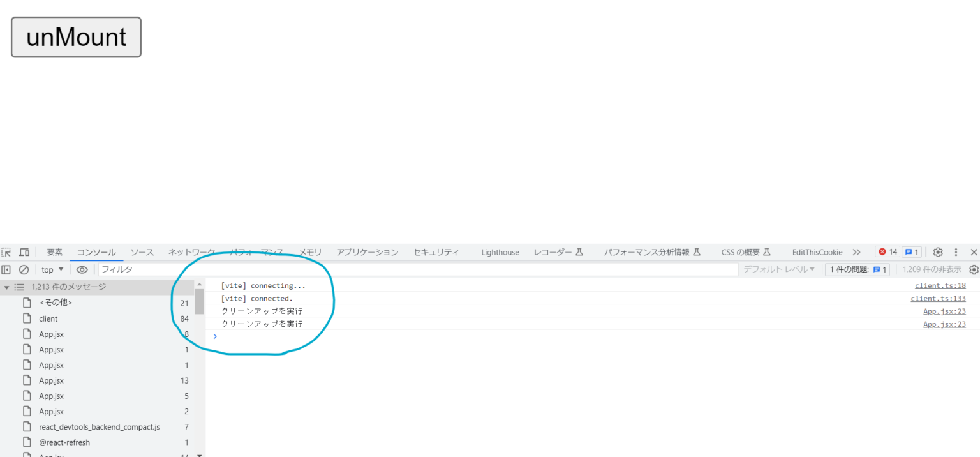Switch to the ソース tab

(x=142, y=252)
